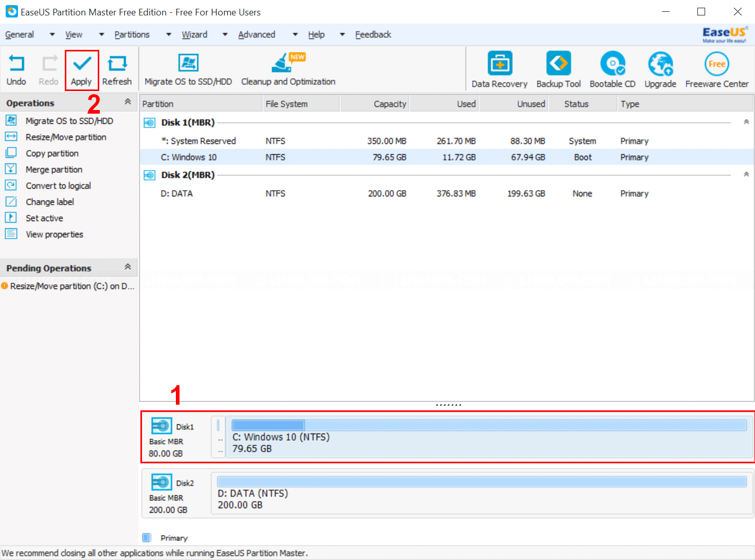
Task: Open the Advanced menu
Action: (x=257, y=34)
